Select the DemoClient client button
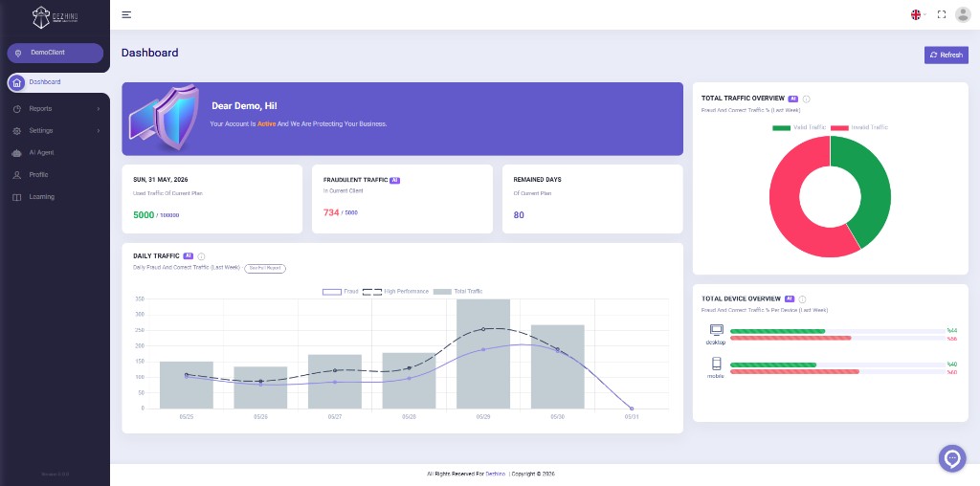This screenshot has width=980, height=486. pyautogui.click(x=55, y=54)
